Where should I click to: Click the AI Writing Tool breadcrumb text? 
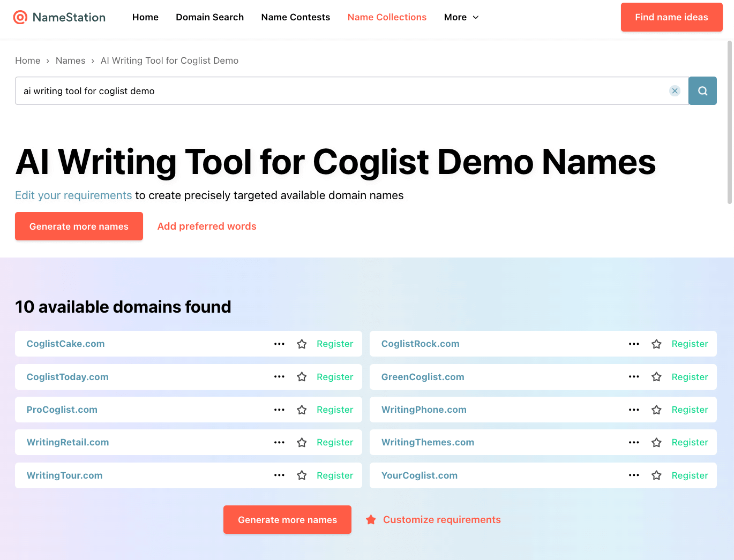coord(169,60)
